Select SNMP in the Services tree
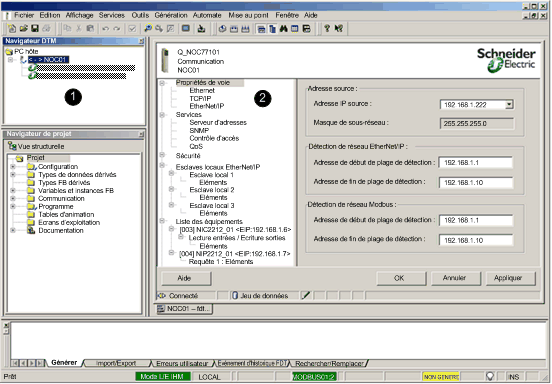 (x=199, y=130)
